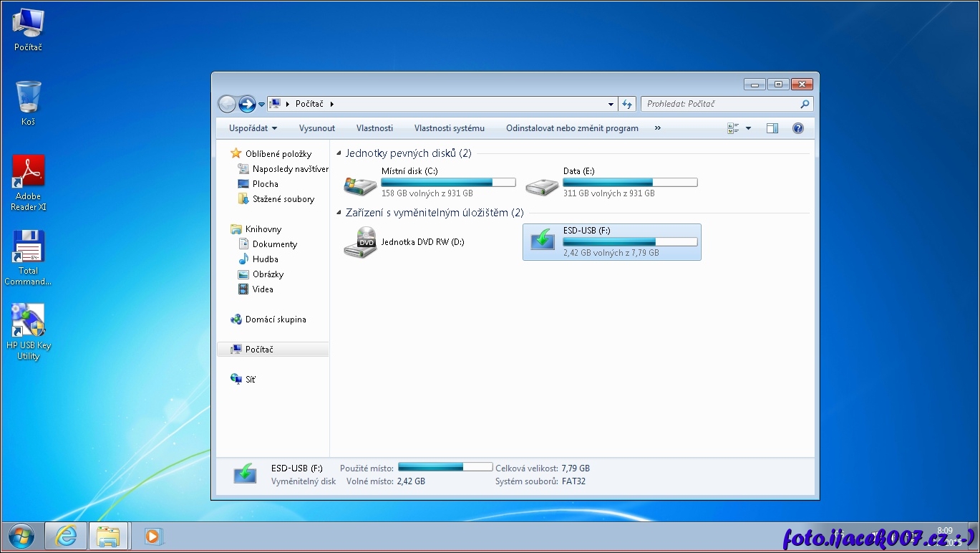The width and height of the screenshot is (980, 553).
Task: Click the Jednotka DVD RW (D:) icon
Action: point(360,242)
